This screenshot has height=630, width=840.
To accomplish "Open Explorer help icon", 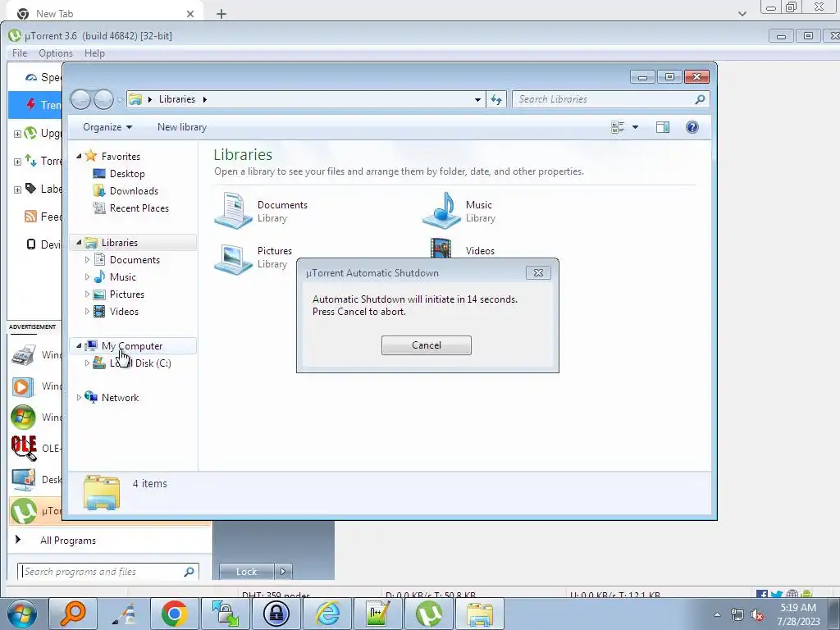I will tap(692, 127).
